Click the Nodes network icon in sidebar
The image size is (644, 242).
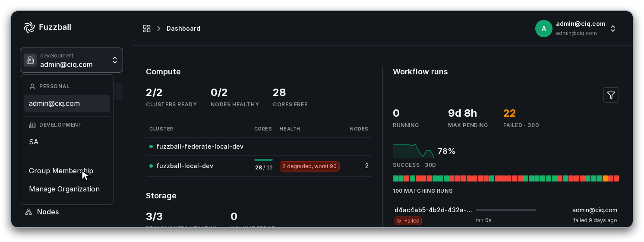point(28,212)
